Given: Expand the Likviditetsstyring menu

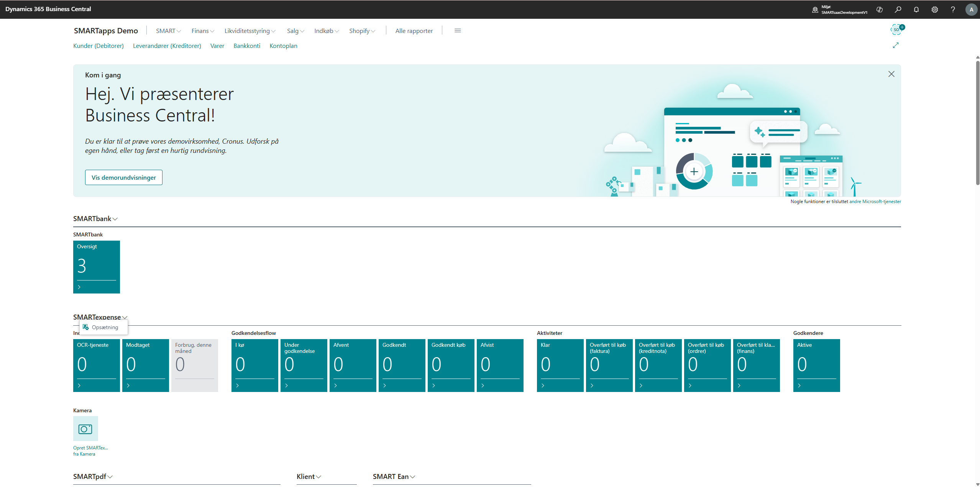Looking at the screenshot, I should point(250,31).
